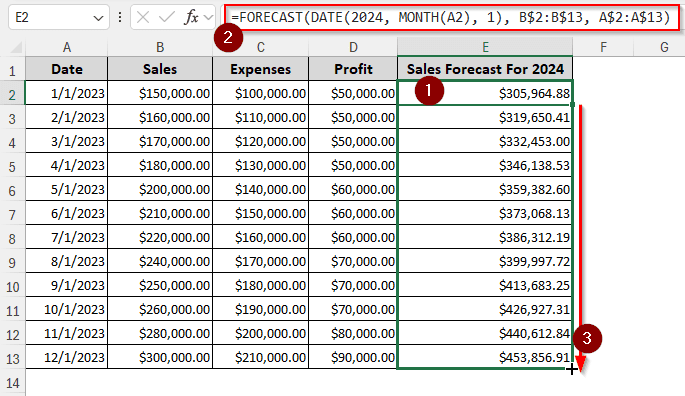Open the Name Box dropdown arrow

[x=98, y=18]
